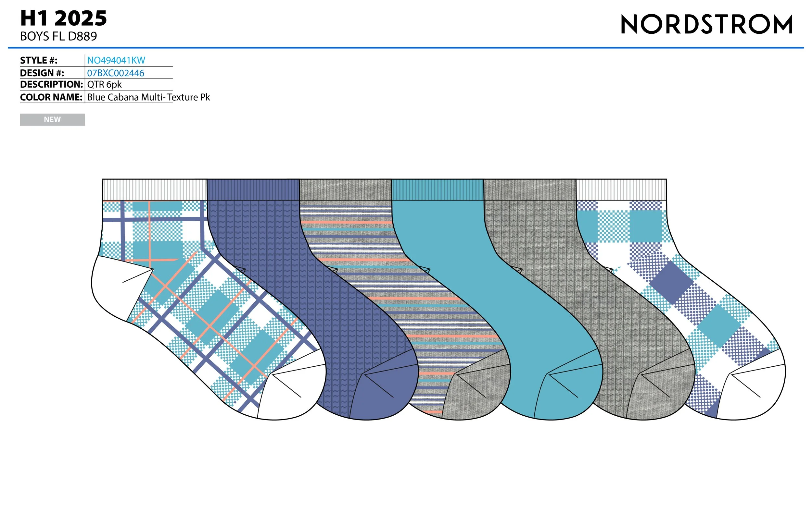The height and width of the screenshot is (525, 812).
Task: Click the navy ribbed cuff
Action: pyautogui.click(x=253, y=189)
